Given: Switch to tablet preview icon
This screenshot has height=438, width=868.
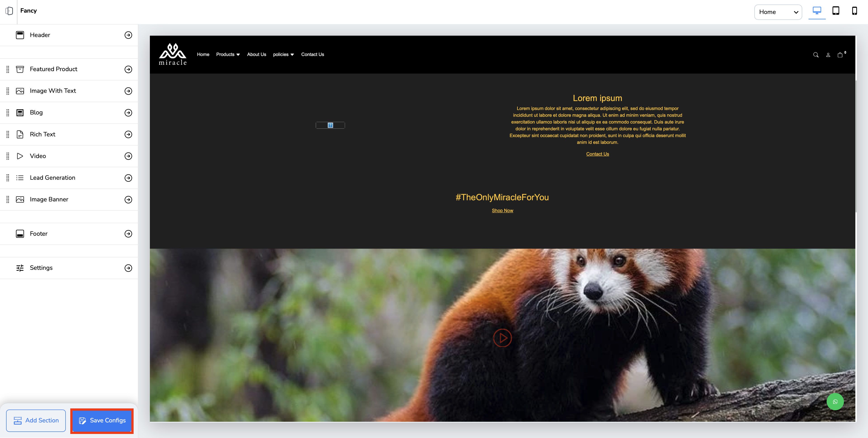Looking at the screenshot, I should pyautogui.click(x=836, y=11).
